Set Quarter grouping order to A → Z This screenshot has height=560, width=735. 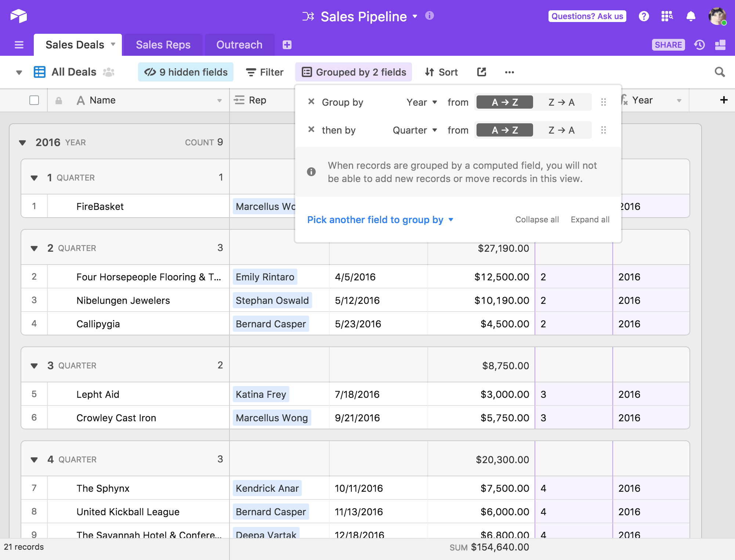[x=505, y=130]
